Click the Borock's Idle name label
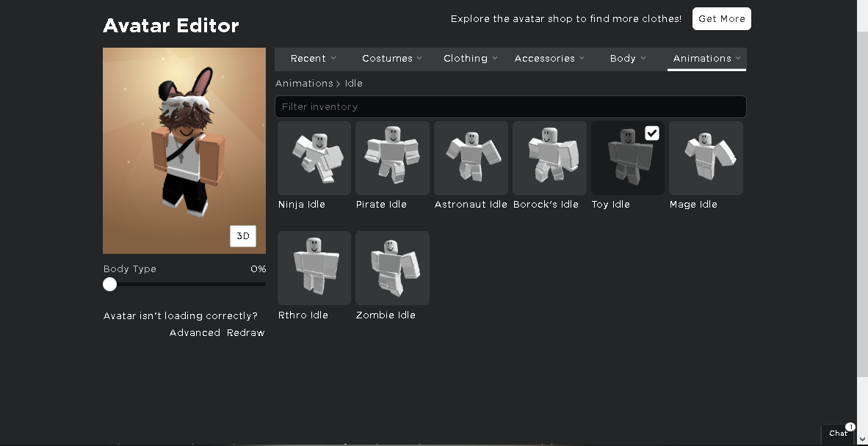The width and height of the screenshot is (868, 446). 546,205
